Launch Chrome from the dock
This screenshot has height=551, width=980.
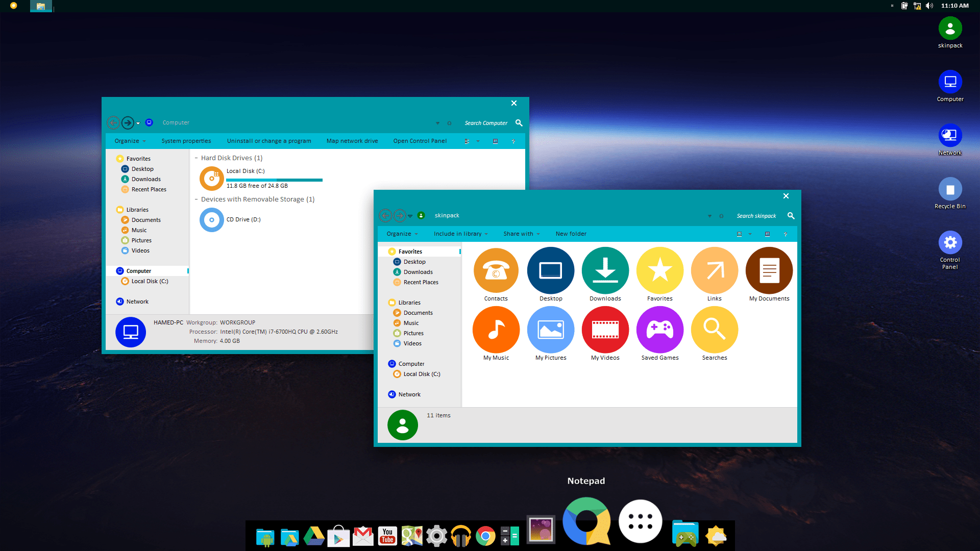[x=485, y=536]
